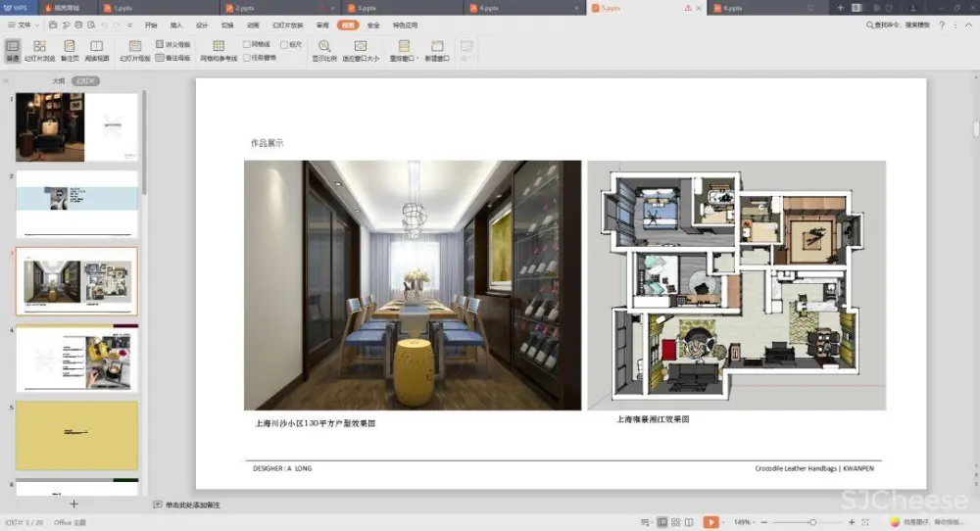Click fit-to-window icon beside zoom slider

(x=865, y=521)
